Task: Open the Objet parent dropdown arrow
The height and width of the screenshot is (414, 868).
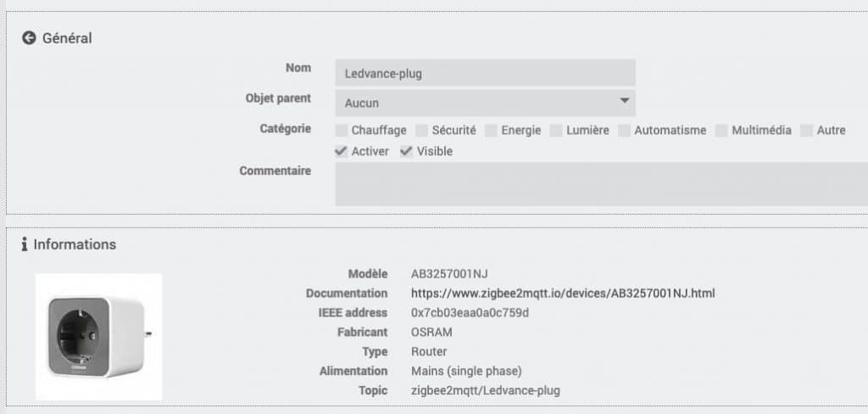Action: (625, 101)
